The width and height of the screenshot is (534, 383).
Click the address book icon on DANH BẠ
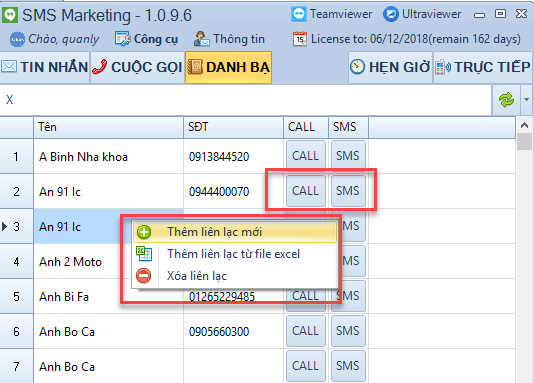coord(195,67)
